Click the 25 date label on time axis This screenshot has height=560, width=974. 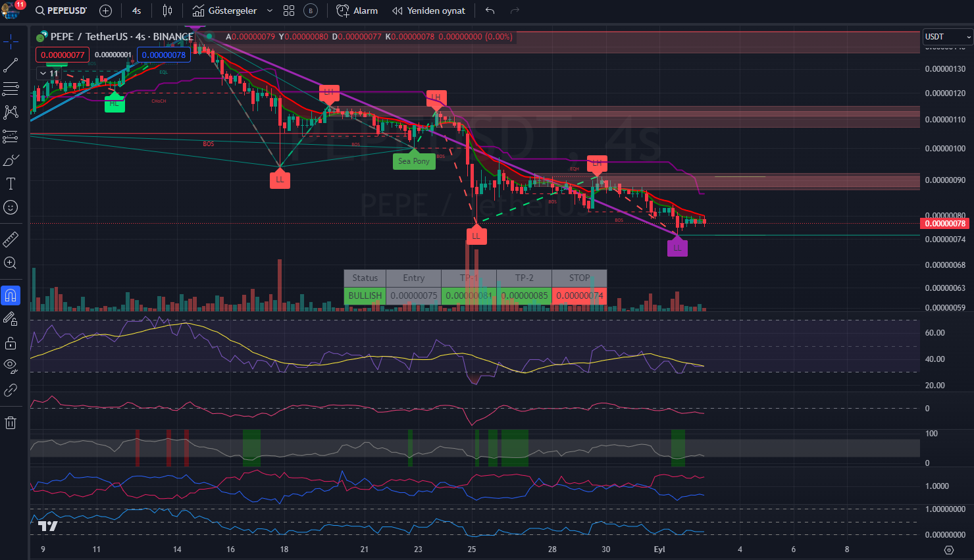coord(472,549)
